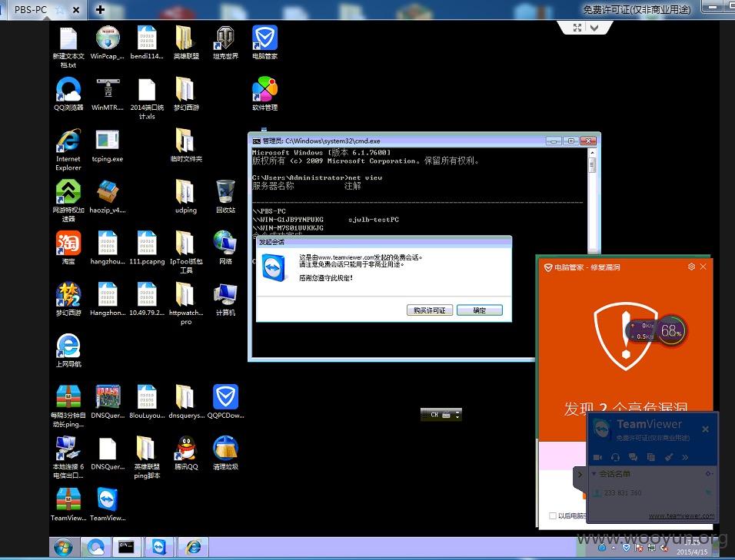This screenshot has height=560, width=735.
Task: Close the TeamViewer session panel
Action: [x=706, y=429]
